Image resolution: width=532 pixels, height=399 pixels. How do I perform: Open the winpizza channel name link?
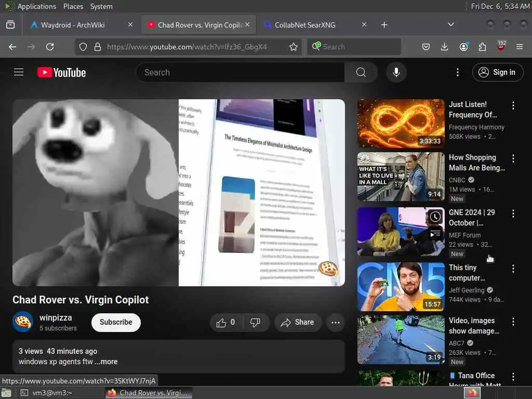[x=56, y=317]
